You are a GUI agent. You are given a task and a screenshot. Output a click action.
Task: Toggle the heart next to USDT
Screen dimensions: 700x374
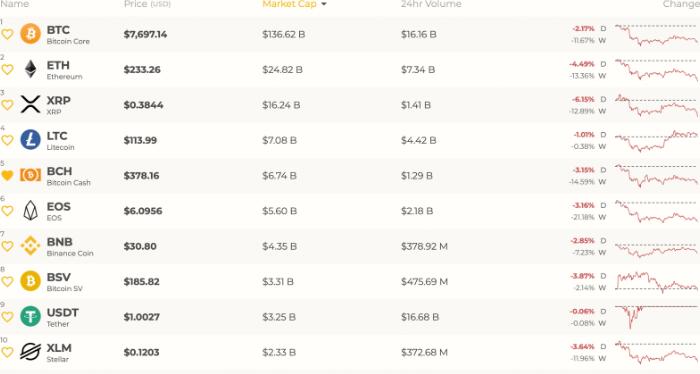tap(7, 317)
